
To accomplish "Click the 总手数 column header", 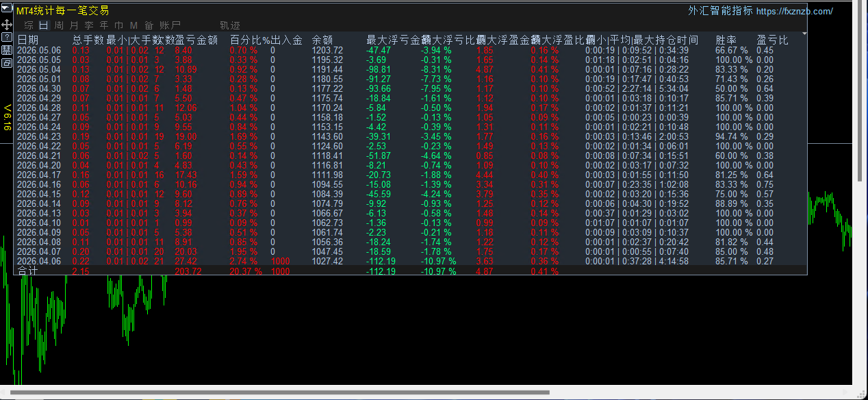I will (x=88, y=40).
